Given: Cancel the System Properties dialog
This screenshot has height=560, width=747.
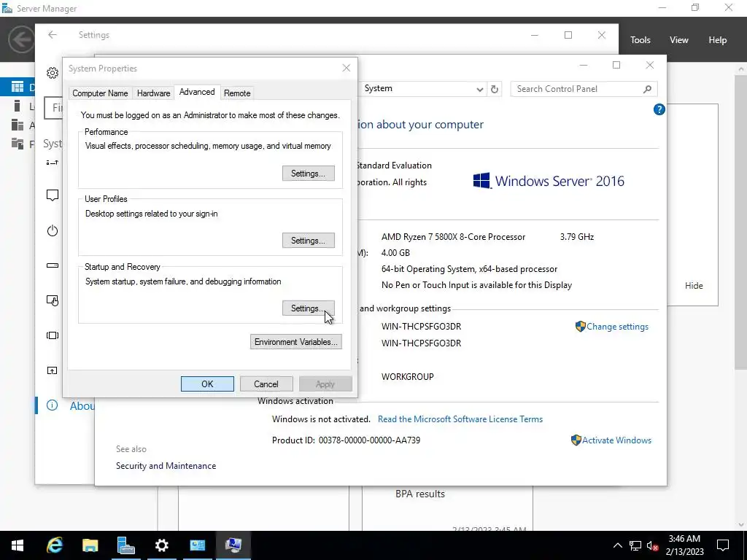Looking at the screenshot, I should coord(266,384).
